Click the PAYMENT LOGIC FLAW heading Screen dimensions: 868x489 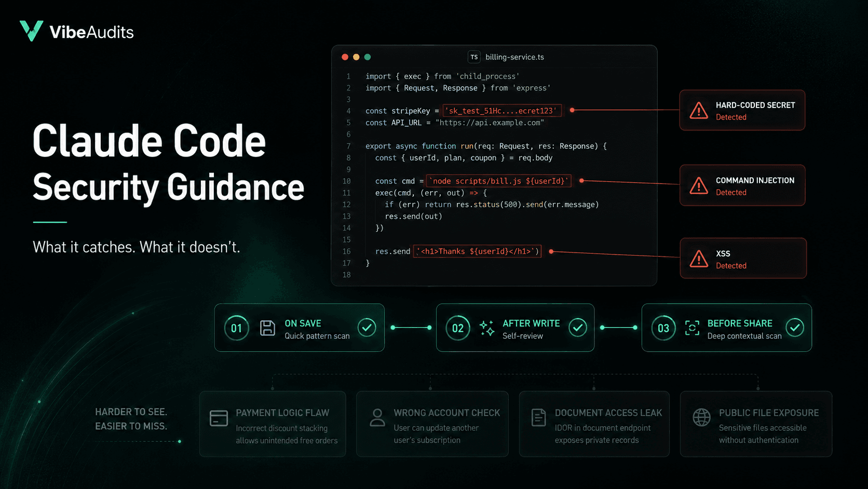[282, 413]
